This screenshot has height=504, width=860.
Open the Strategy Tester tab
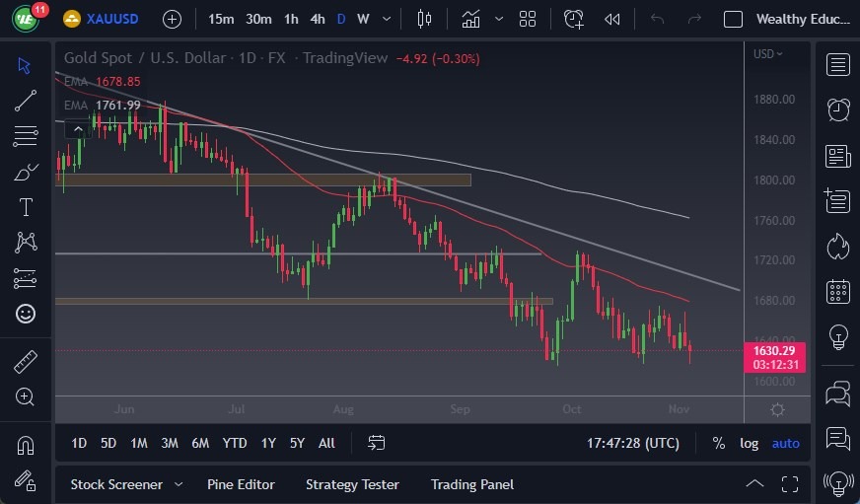tap(352, 484)
